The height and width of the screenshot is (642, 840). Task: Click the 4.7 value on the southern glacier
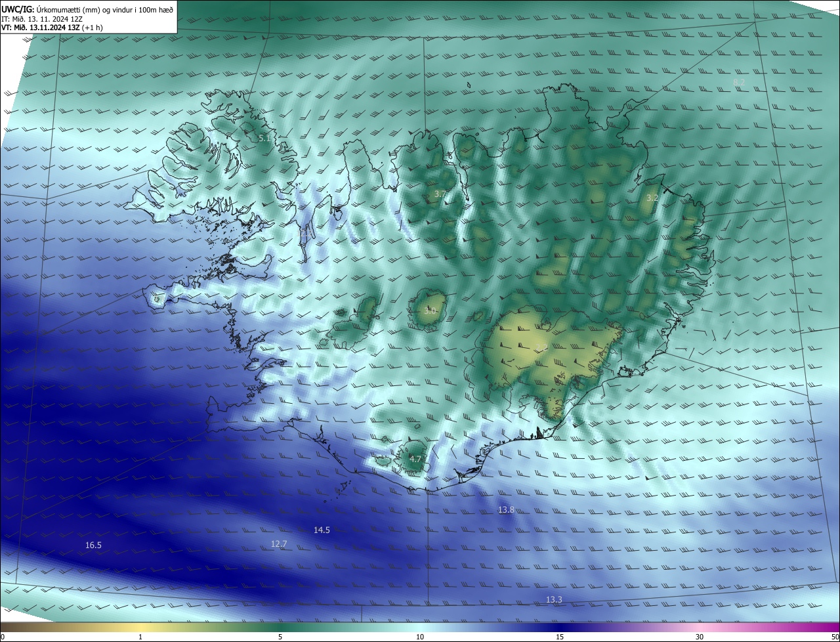(415, 459)
